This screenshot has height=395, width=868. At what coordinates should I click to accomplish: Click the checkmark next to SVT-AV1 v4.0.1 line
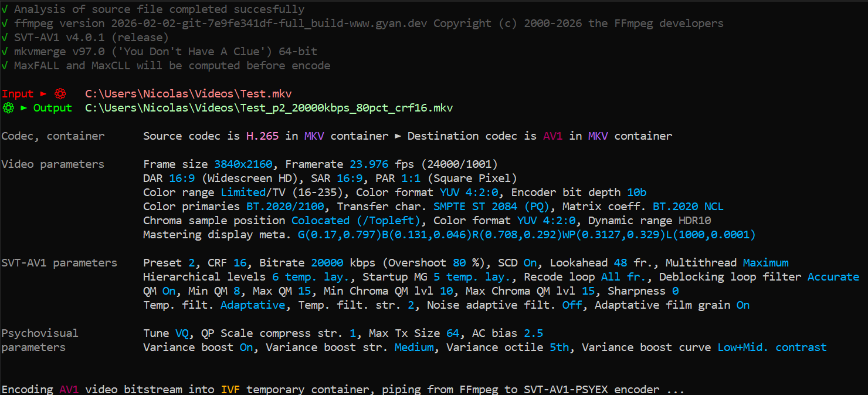click(x=5, y=38)
